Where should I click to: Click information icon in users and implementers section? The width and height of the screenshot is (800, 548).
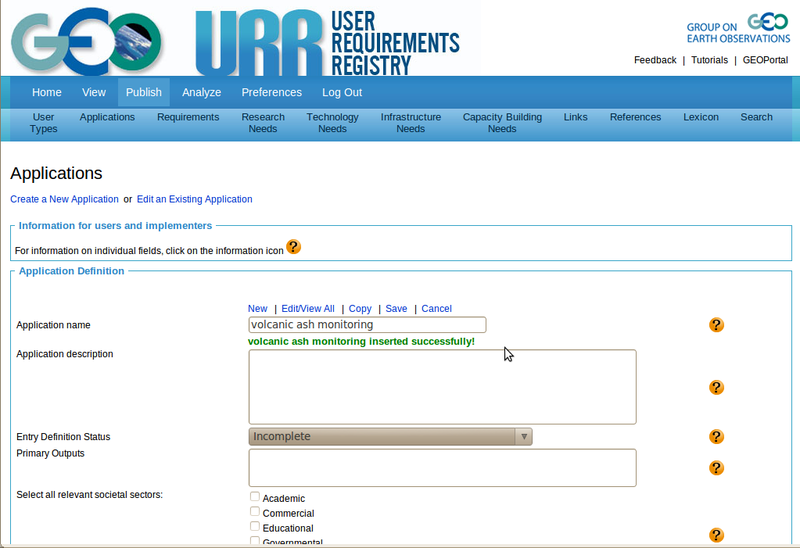[293, 247]
